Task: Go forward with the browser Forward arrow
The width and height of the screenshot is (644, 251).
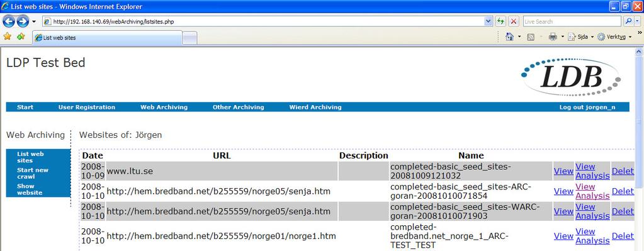Action: (23, 21)
